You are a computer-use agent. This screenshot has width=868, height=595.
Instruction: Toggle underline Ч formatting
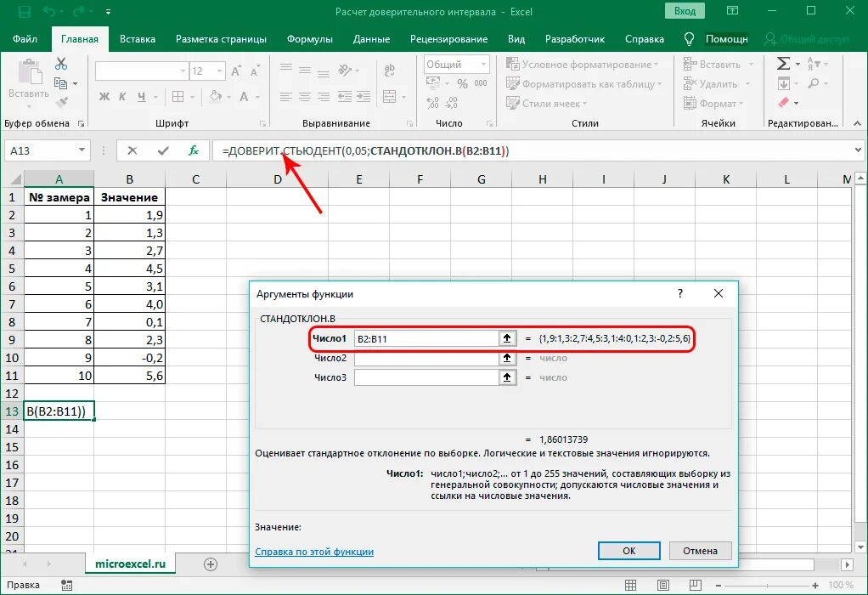tap(142, 97)
